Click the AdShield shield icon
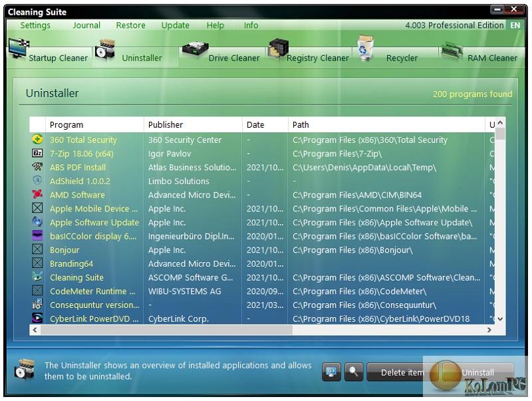The height and width of the screenshot is (401, 532). [x=37, y=180]
